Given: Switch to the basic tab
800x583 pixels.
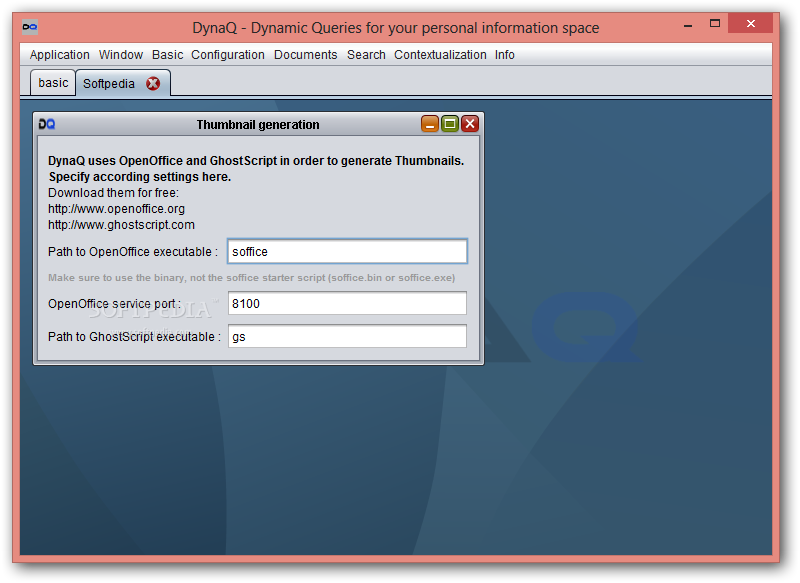Looking at the screenshot, I should [x=53, y=83].
